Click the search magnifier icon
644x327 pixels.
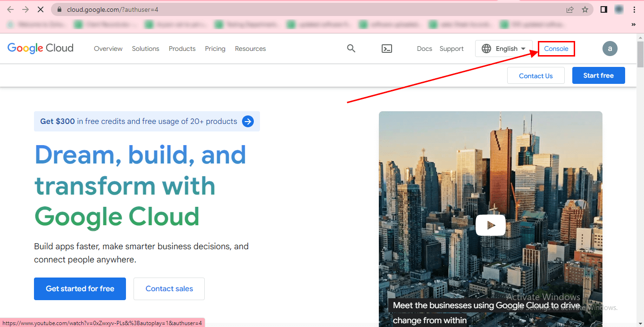point(351,49)
